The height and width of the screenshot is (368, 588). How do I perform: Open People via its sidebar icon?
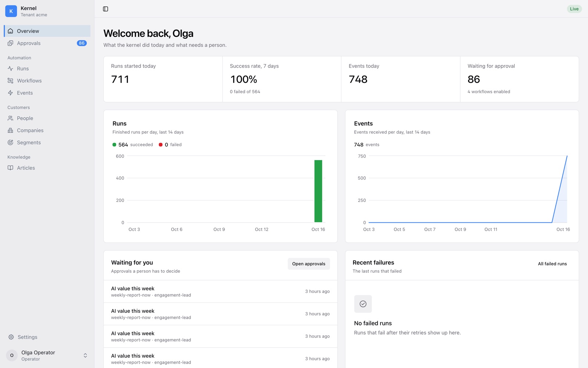point(10,118)
